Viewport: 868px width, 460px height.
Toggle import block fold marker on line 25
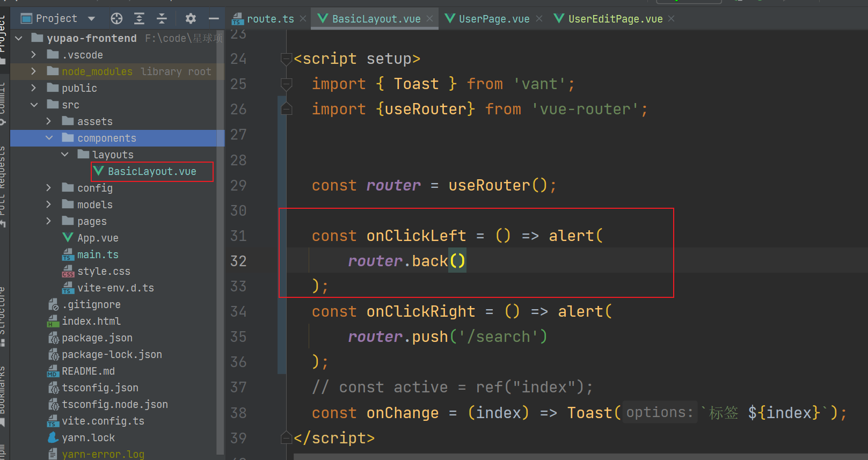pos(286,84)
